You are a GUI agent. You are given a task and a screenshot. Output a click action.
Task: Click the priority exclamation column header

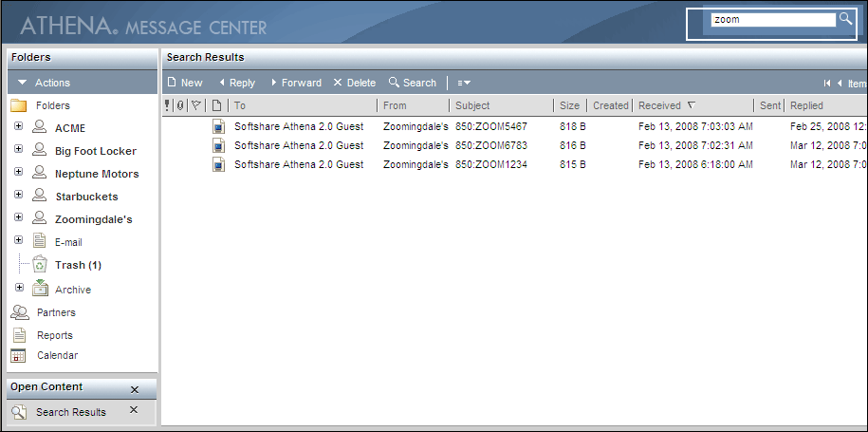(168, 105)
